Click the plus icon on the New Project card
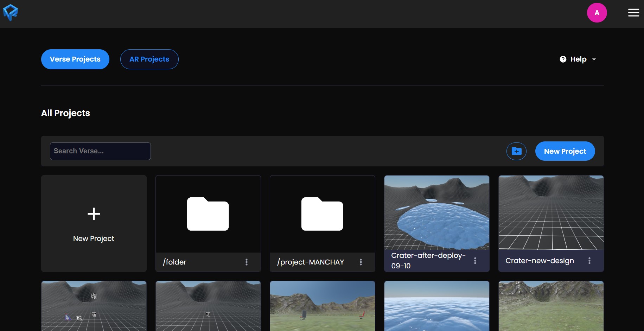The height and width of the screenshot is (331, 644). [94, 214]
